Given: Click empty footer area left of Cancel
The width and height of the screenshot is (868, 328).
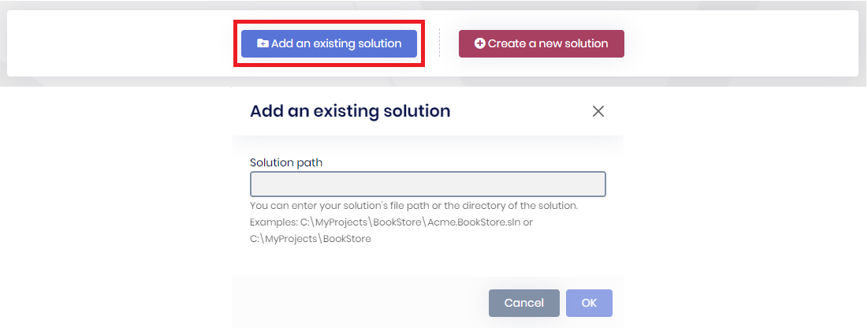Looking at the screenshot, I should (355, 303).
